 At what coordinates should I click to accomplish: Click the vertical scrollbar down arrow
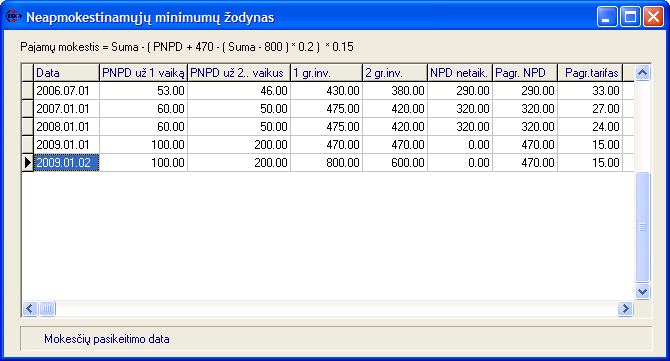[642, 291]
